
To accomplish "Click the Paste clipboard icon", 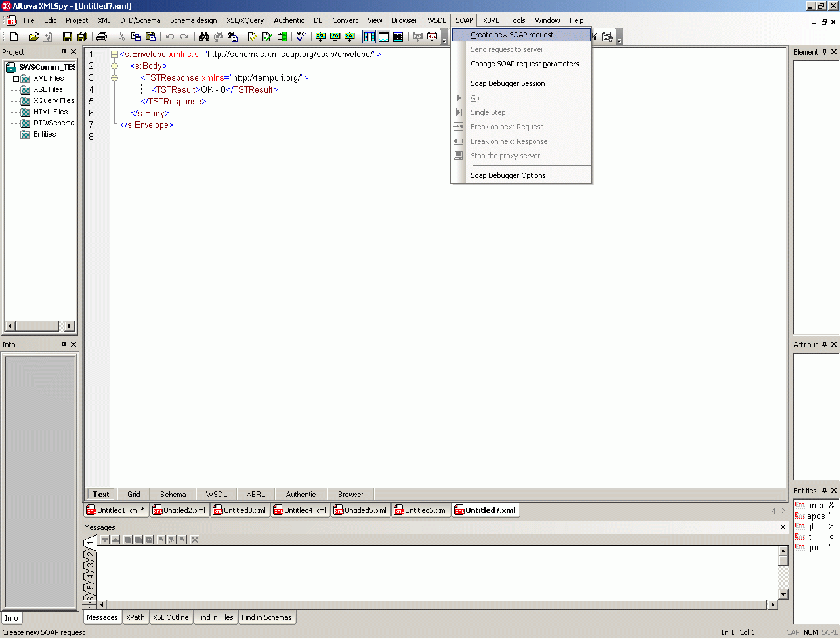I will 150,37.
